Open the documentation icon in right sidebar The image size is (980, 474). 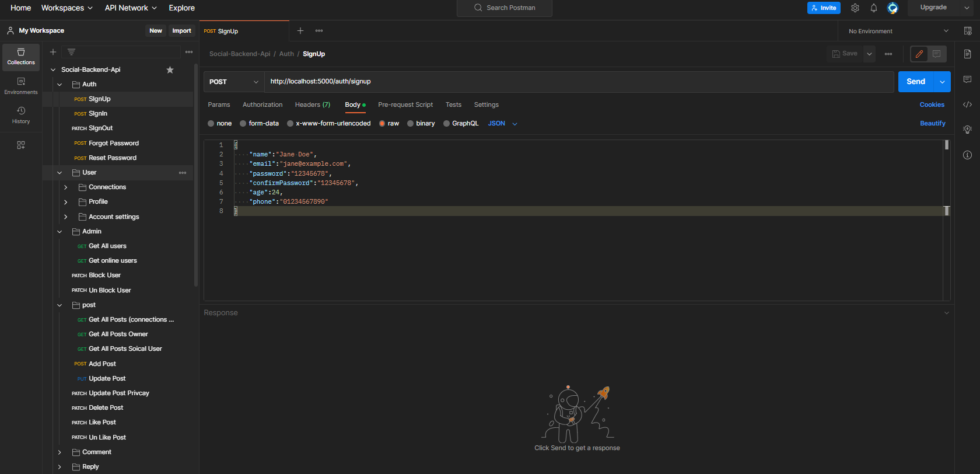[x=968, y=54]
